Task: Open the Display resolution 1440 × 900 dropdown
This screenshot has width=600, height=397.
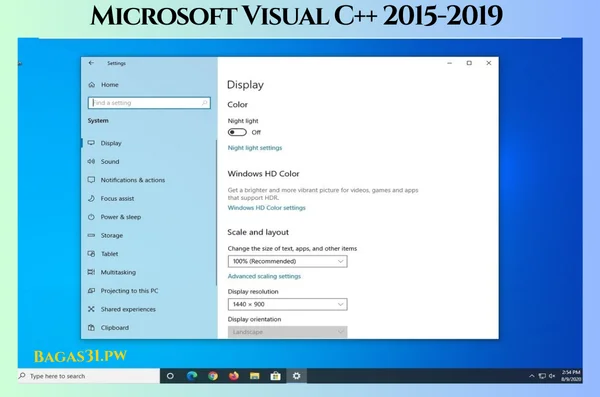Action: (x=287, y=304)
